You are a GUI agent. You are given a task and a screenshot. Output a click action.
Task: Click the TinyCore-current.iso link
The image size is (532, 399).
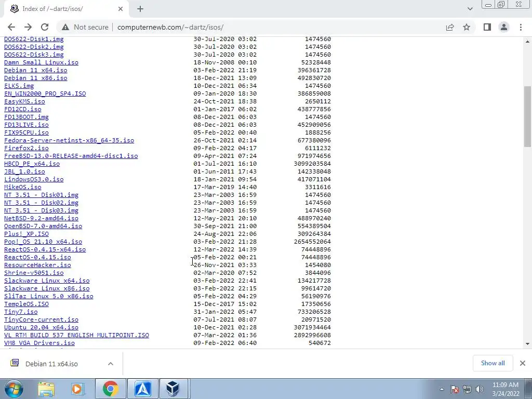[41, 320]
